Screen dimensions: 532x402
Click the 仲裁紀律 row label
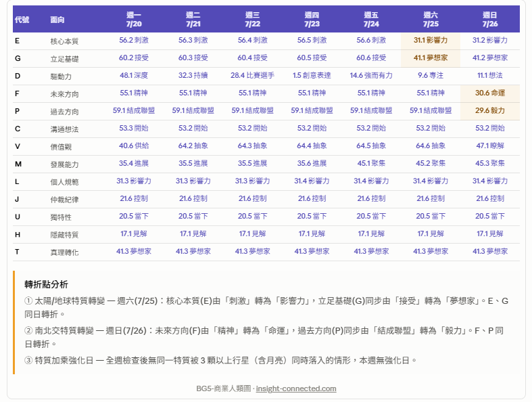(x=64, y=200)
